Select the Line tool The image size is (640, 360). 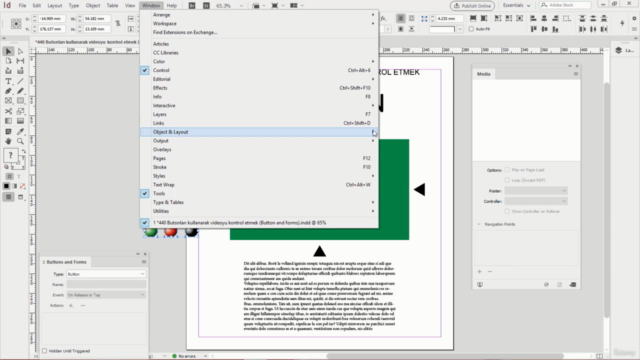pyautogui.click(x=20, y=81)
